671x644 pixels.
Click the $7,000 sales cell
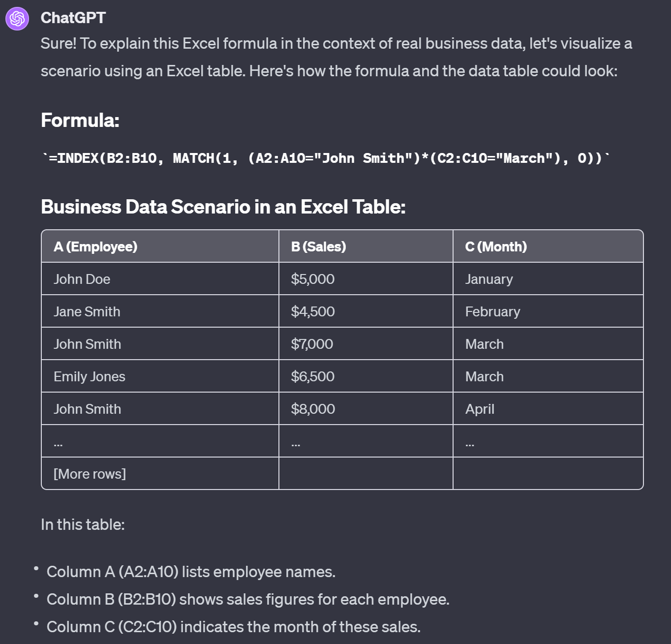point(312,344)
